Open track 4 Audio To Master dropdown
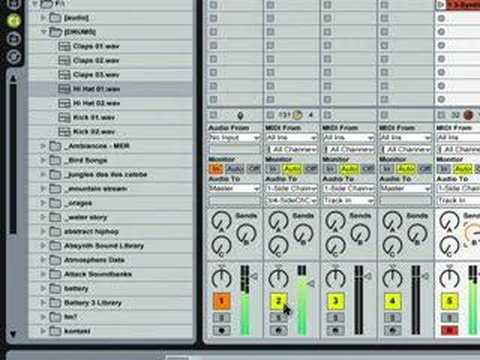 (x=405, y=189)
